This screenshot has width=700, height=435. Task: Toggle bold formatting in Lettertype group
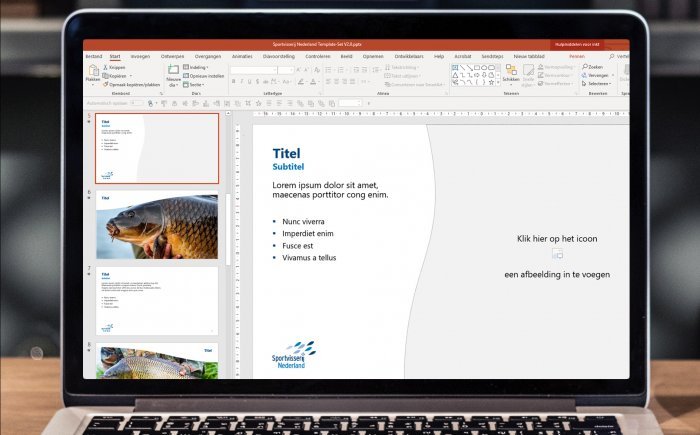[234, 83]
